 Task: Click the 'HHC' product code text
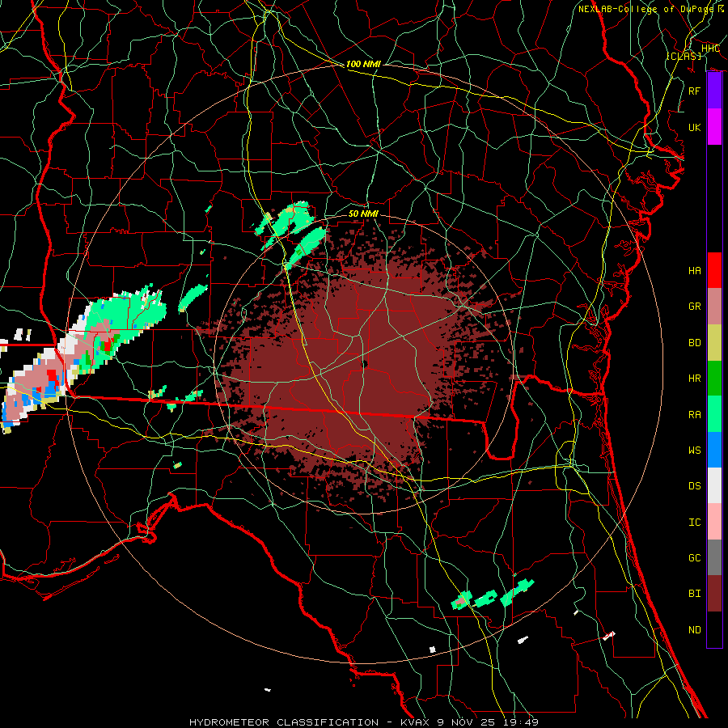click(710, 49)
